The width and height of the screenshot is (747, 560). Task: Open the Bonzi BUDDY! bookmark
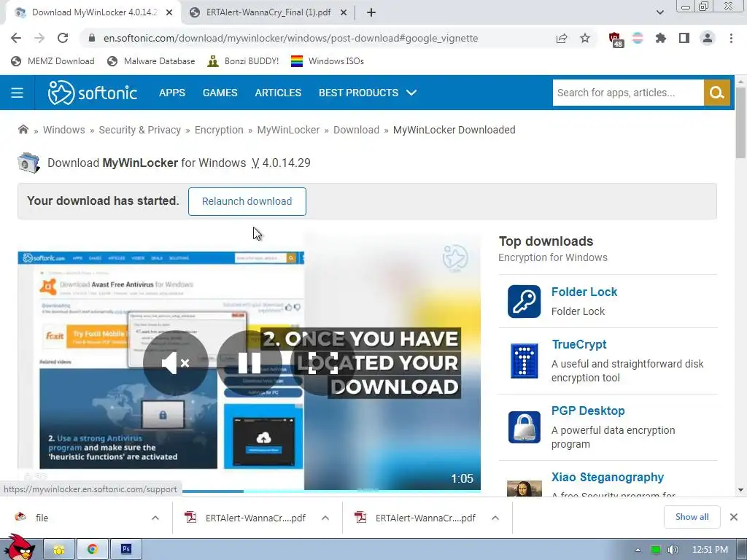click(x=243, y=61)
